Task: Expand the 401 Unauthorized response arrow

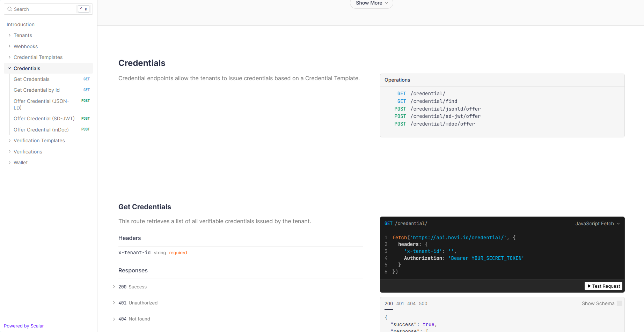Action: 114,303
